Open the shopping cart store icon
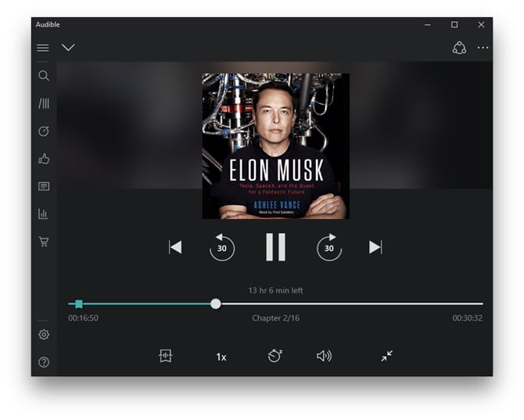The image size is (524, 420). coord(44,242)
